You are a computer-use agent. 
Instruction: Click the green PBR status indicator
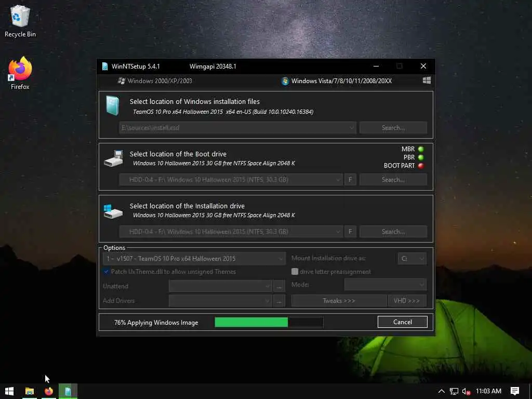tap(421, 157)
